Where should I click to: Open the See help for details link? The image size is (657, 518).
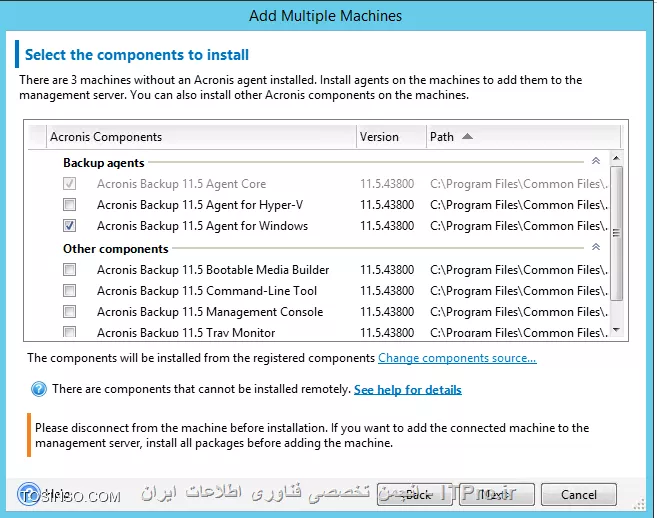(x=408, y=389)
